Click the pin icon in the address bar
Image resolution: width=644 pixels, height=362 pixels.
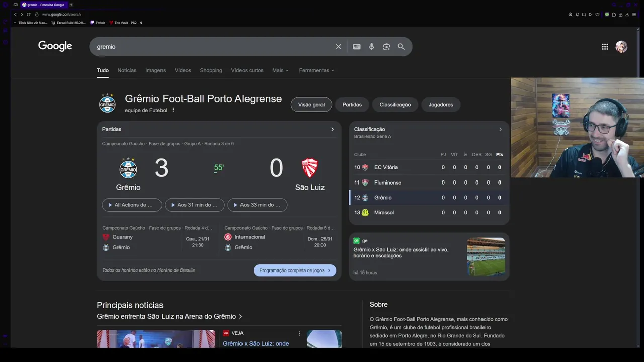coord(577,15)
